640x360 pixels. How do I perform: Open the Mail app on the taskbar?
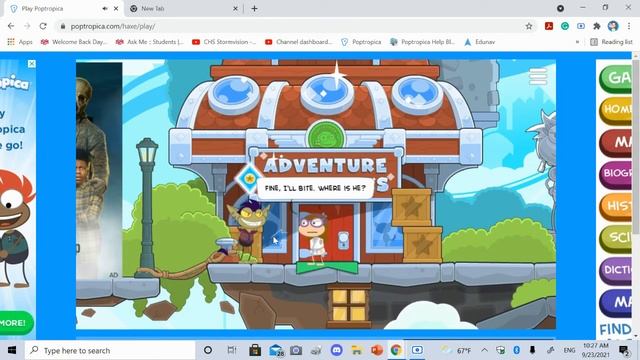(x=276, y=350)
